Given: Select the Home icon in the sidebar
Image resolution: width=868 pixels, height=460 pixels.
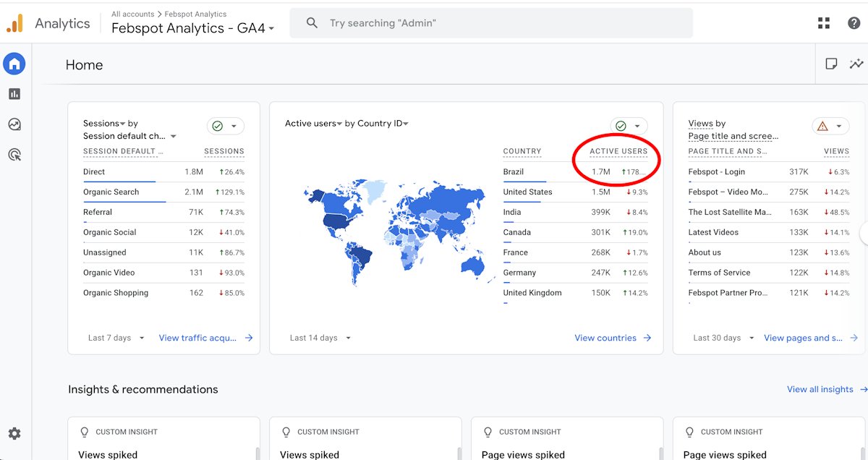Looking at the screenshot, I should coord(14,64).
